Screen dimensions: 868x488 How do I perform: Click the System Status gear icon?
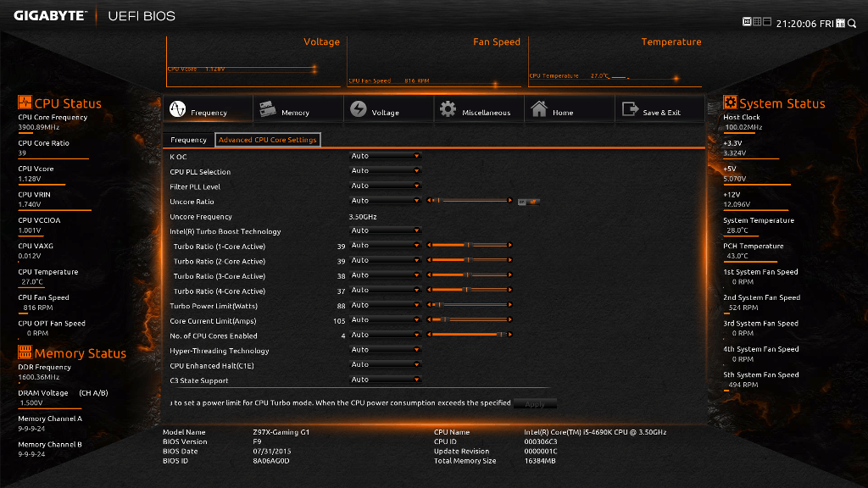click(x=730, y=103)
